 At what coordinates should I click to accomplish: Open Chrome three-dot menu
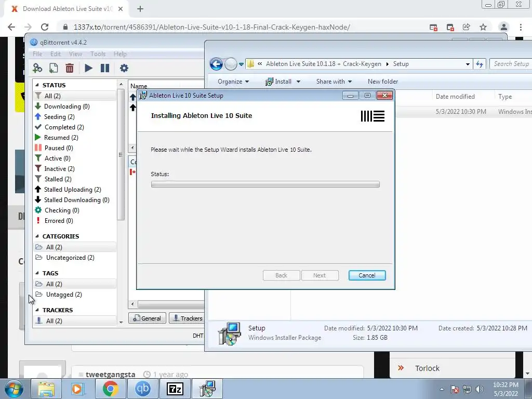[521, 27]
